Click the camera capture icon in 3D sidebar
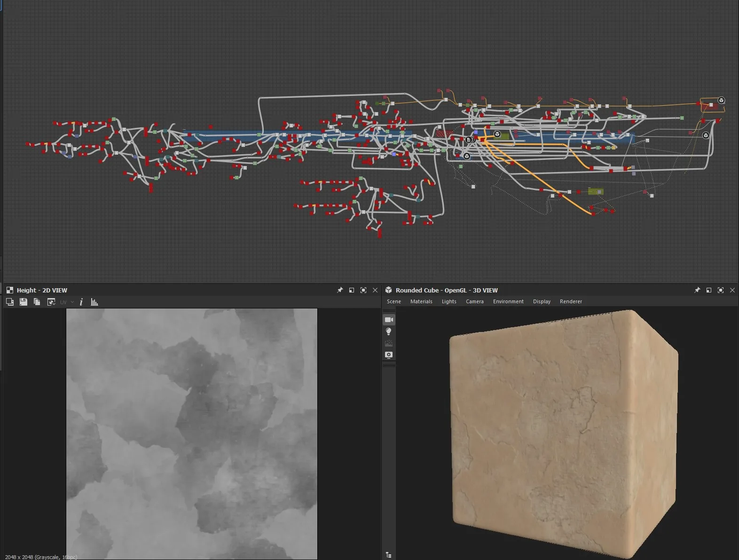This screenshot has height=560, width=739. 389,355
